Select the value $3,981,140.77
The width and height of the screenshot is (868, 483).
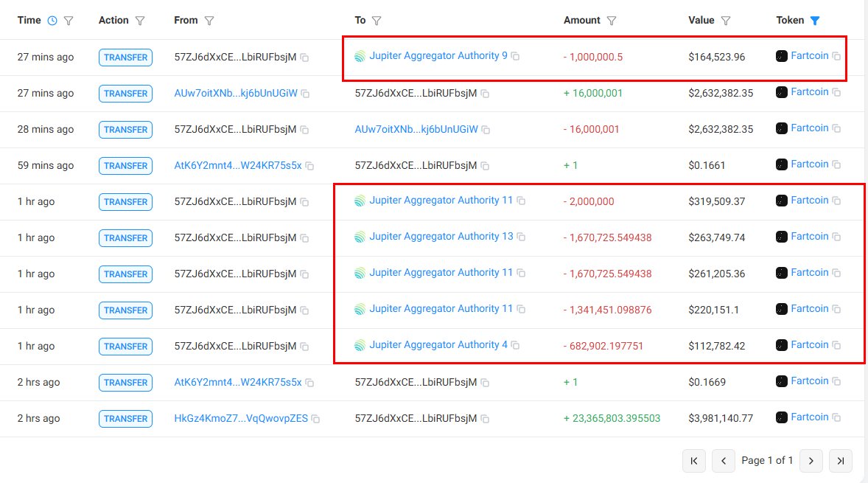click(721, 418)
